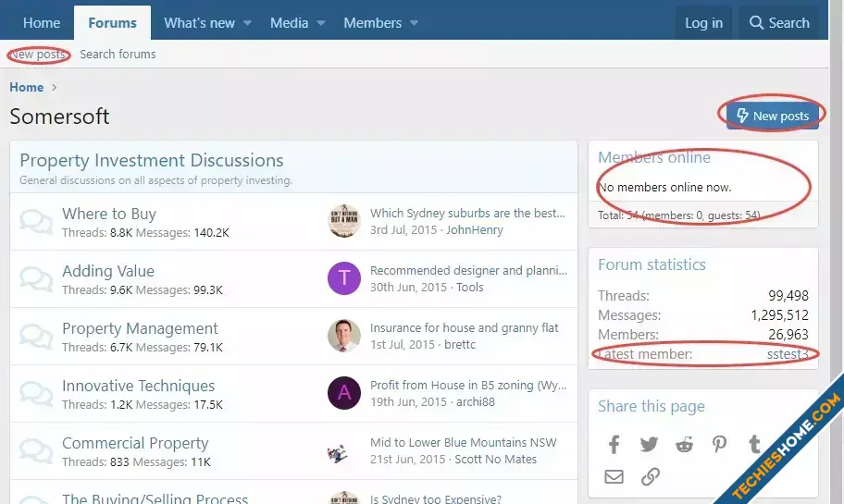Viewport: 844px width, 504px height.
Task: Click the Where to Buy forum bubble icon
Action: [x=36, y=222]
